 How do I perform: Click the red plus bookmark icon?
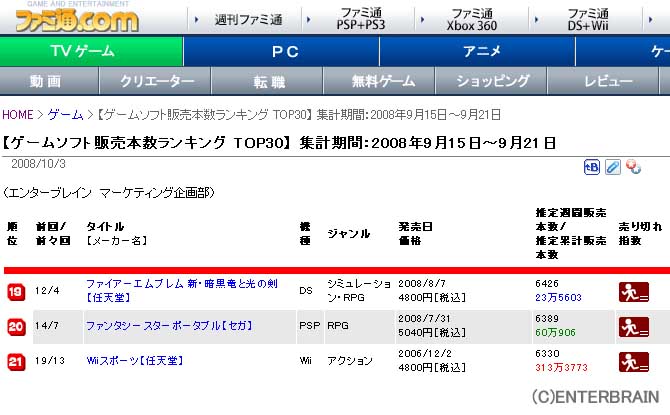(x=633, y=167)
